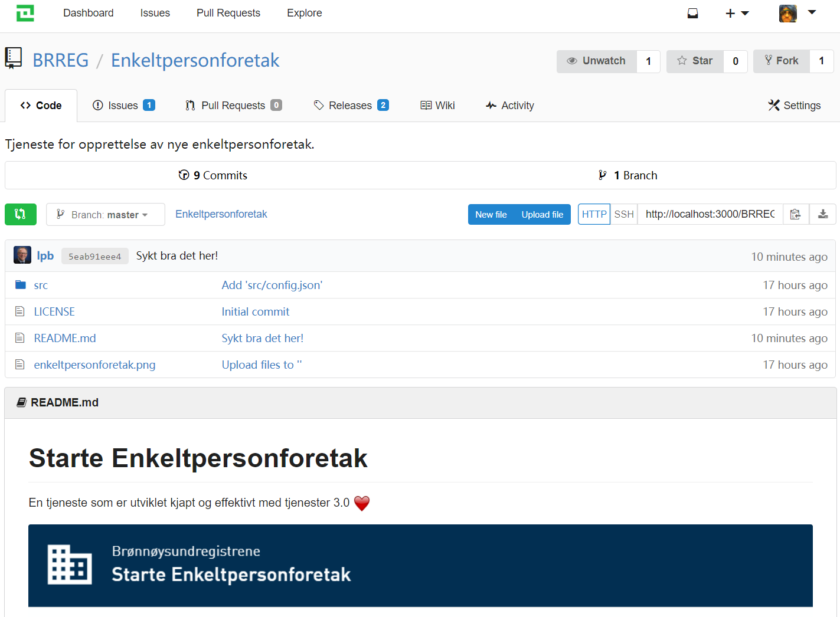Viewport: 840px width, 617px height.
Task: Switch to the Issues tab
Action: [124, 106]
